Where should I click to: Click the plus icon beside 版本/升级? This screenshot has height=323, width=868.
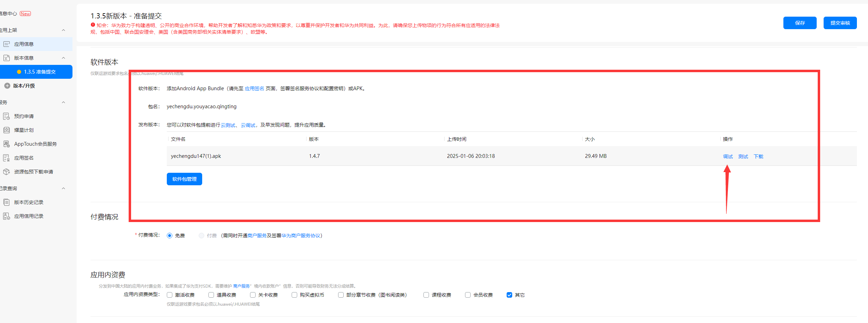7,86
